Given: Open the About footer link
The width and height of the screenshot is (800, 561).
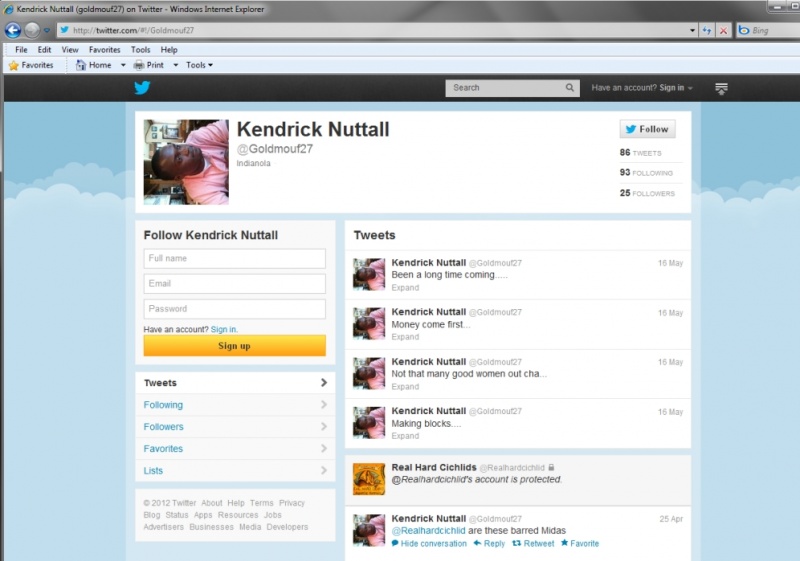Looking at the screenshot, I should (211, 503).
